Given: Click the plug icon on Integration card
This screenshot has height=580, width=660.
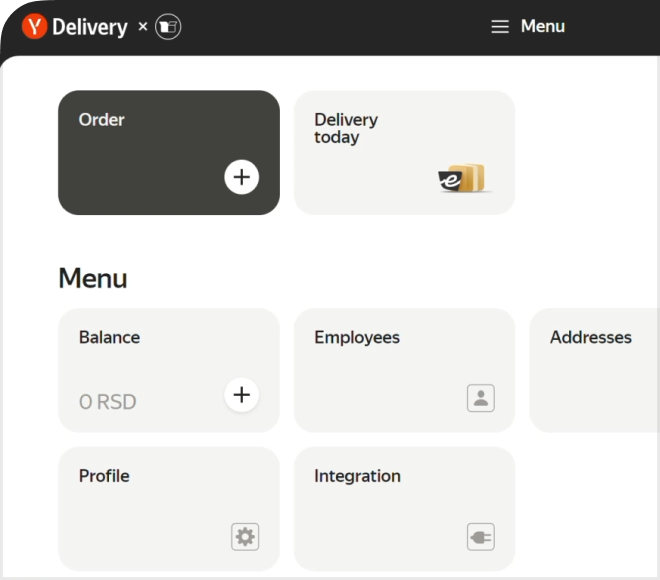Looking at the screenshot, I should click(x=481, y=537).
